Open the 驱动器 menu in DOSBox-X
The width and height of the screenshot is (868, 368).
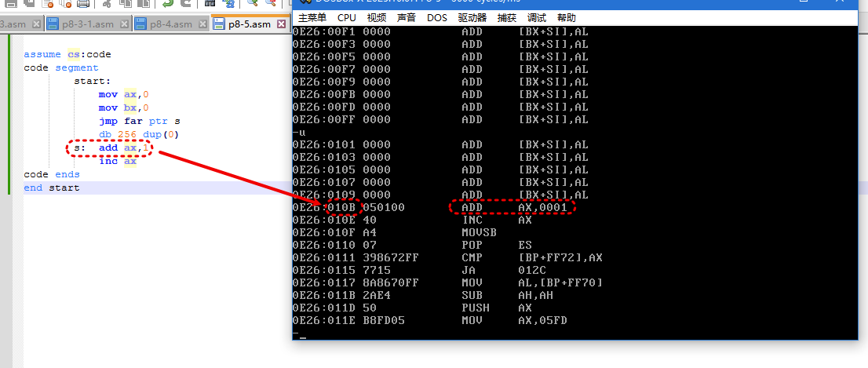472,18
